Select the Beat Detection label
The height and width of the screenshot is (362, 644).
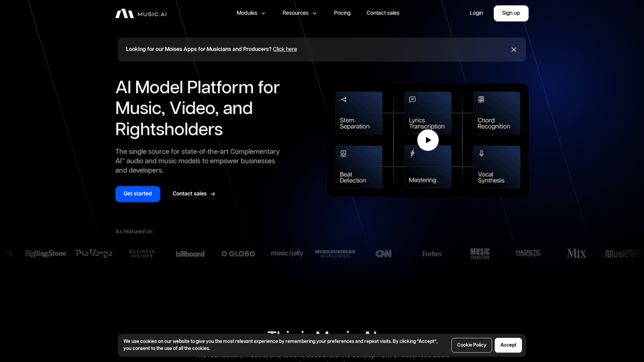coord(352,177)
